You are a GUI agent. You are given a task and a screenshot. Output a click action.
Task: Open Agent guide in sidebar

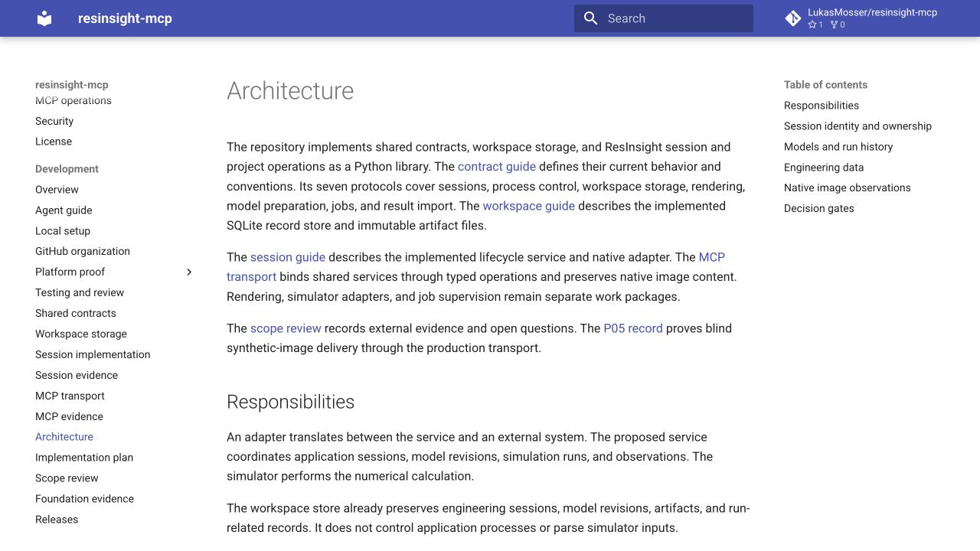[x=64, y=210]
